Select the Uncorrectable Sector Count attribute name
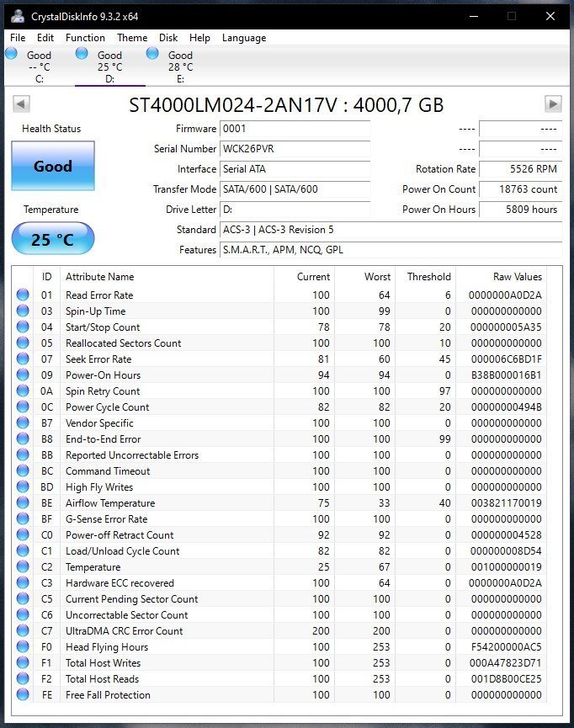 pyautogui.click(x=127, y=614)
